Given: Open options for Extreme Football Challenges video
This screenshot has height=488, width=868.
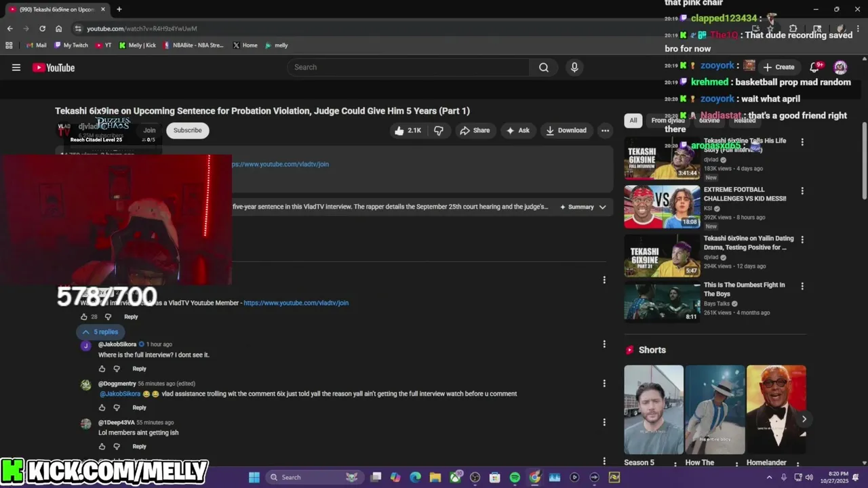Looking at the screenshot, I should pyautogui.click(x=802, y=191).
